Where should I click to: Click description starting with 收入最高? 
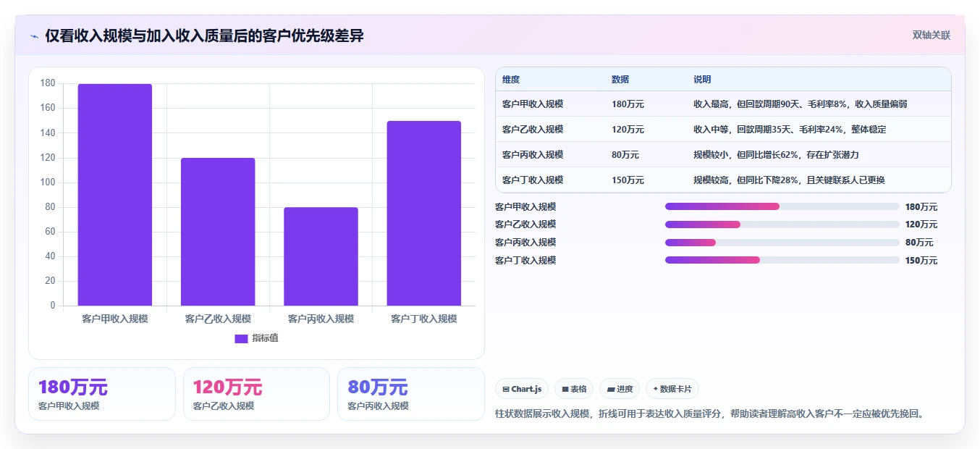(801, 104)
